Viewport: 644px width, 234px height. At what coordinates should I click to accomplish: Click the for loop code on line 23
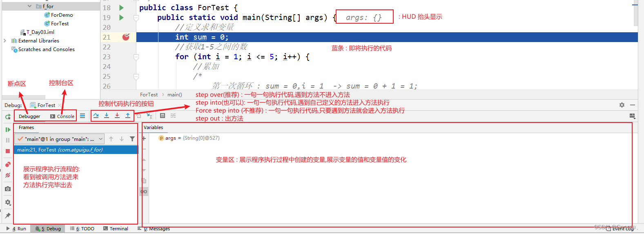click(x=242, y=57)
